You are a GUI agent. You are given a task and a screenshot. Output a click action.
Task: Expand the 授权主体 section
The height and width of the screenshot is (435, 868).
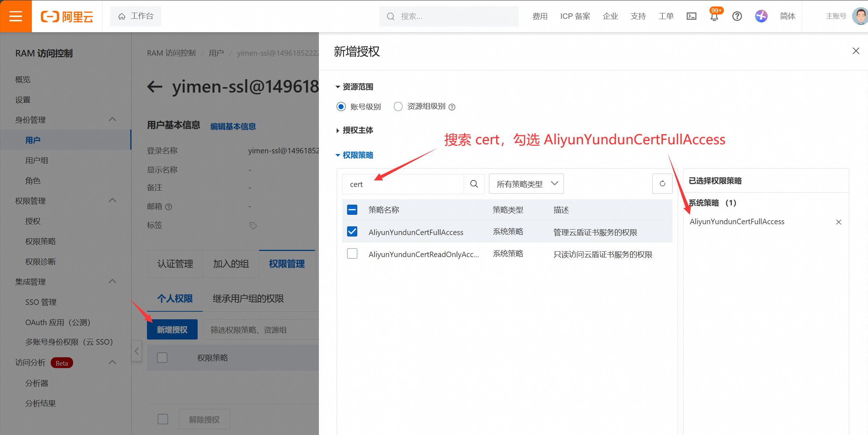[355, 130]
